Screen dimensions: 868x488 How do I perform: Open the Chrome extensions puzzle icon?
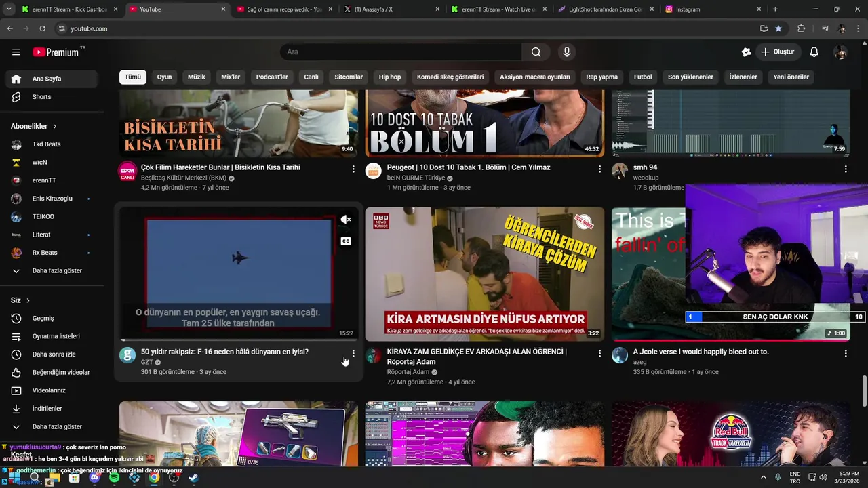802,28
